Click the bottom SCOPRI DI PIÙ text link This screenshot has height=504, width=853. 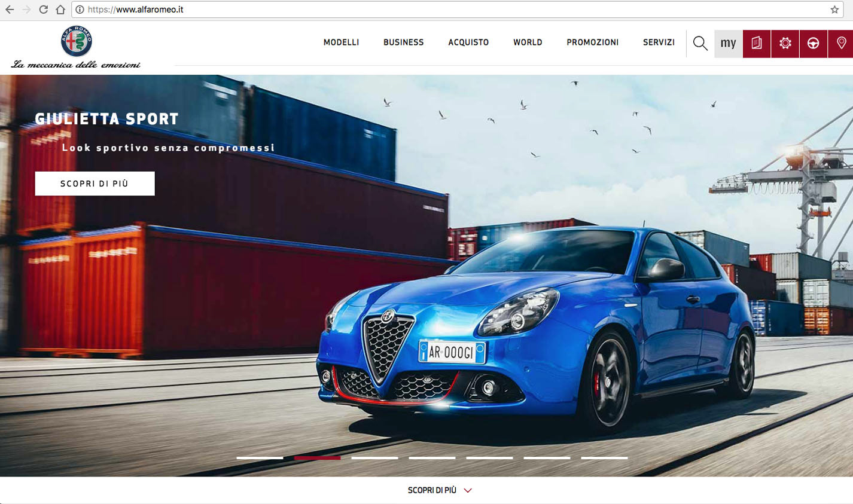pyautogui.click(x=432, y=490)
